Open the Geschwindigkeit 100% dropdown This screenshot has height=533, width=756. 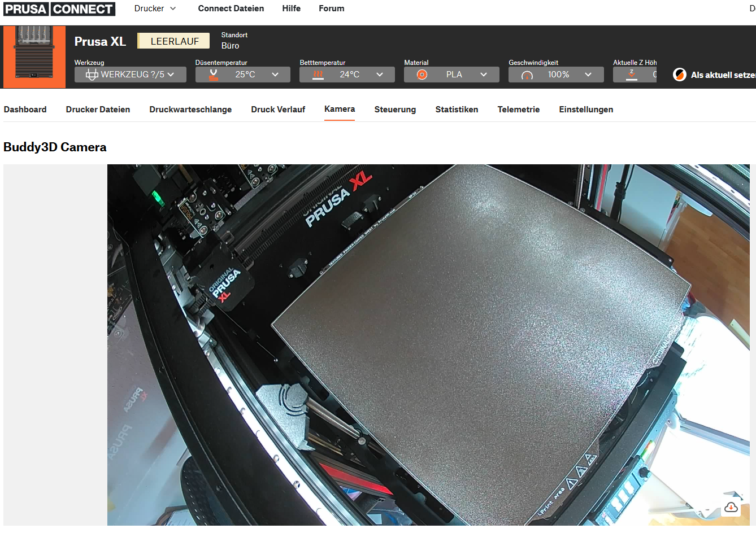[x=556, y=75]
